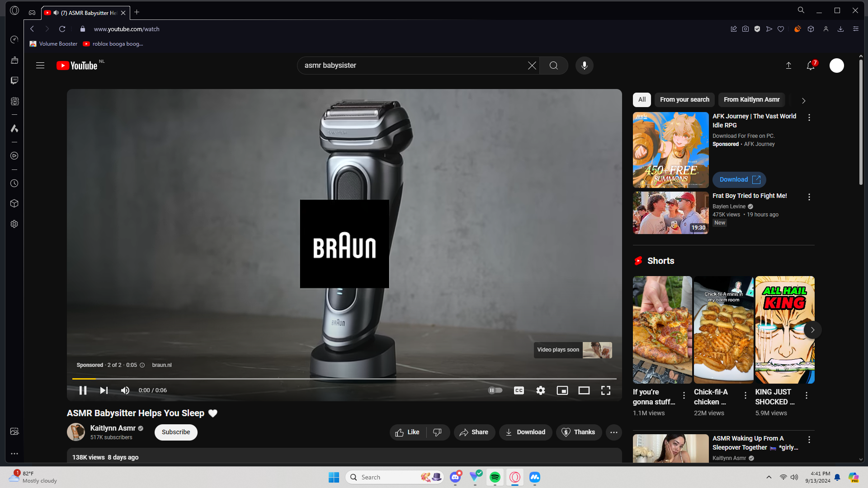
Task: Toggle theater mode
Action: (x=584, y=390)
